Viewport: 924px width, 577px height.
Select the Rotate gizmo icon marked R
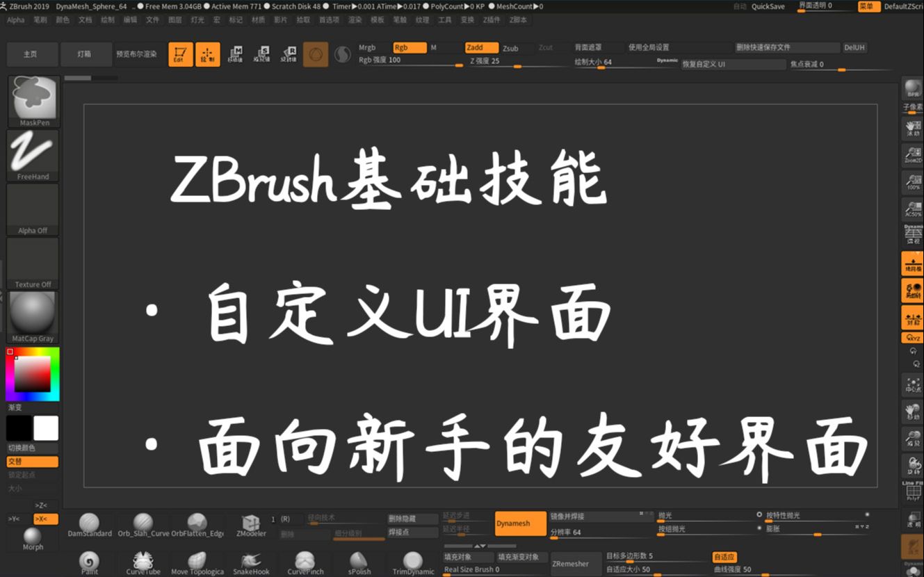(x=289, y=54)
